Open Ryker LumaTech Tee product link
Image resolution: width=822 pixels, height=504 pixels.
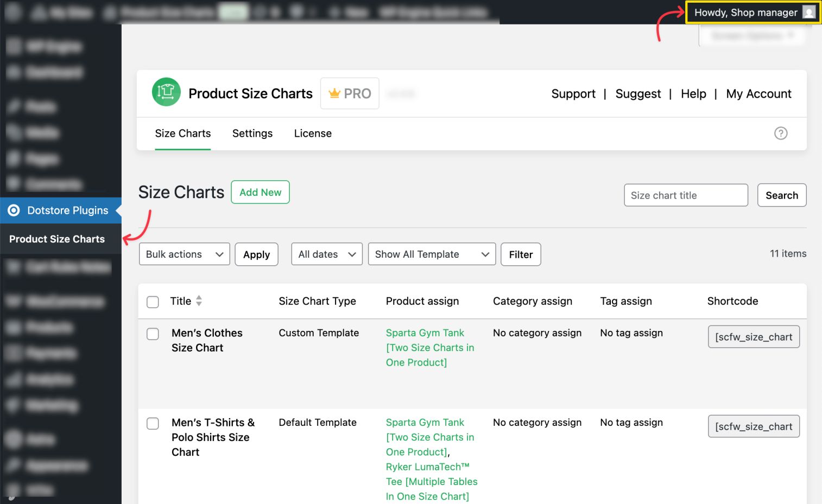pos(432,482)
